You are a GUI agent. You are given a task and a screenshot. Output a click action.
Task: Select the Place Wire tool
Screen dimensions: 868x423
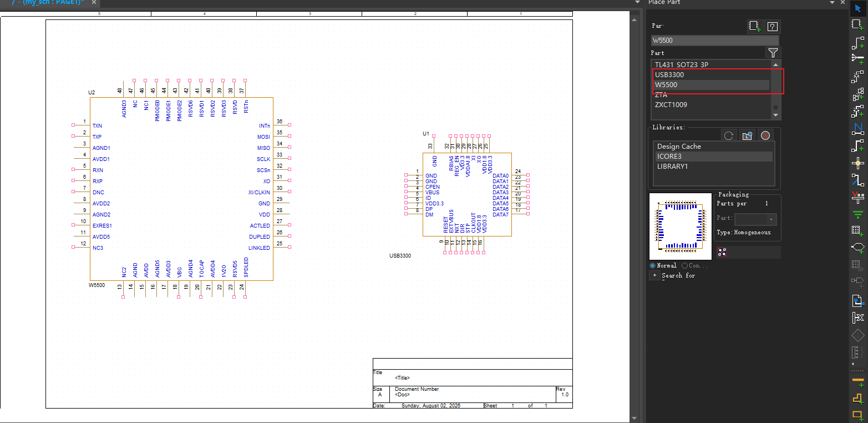858,42
